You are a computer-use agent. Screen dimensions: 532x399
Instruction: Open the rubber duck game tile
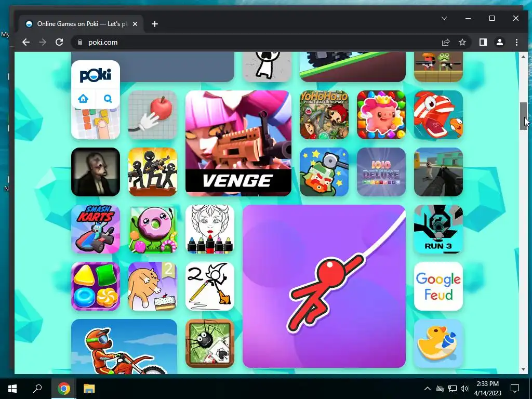[x=438, y=343]
